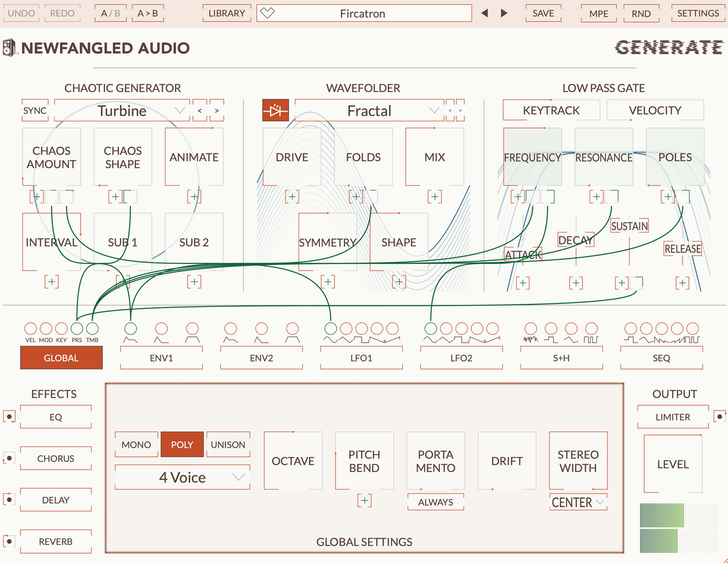Select the VEL modulation output circle

30,329
